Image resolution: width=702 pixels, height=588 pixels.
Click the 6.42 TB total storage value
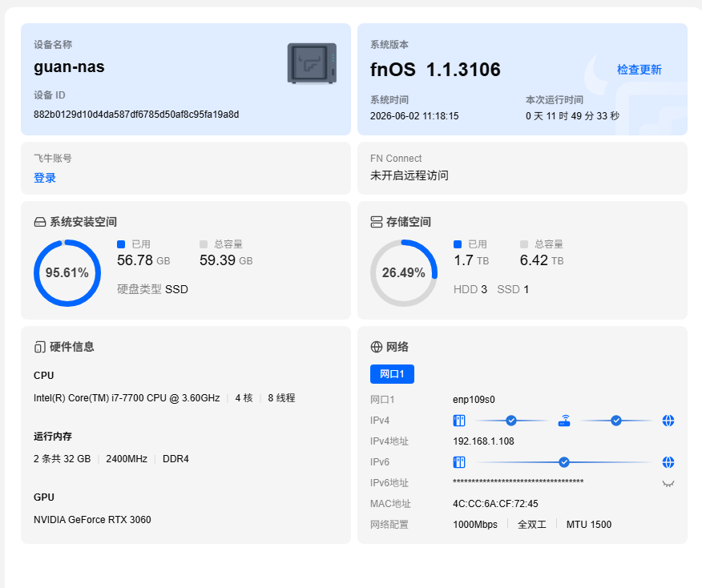point(541,260)
